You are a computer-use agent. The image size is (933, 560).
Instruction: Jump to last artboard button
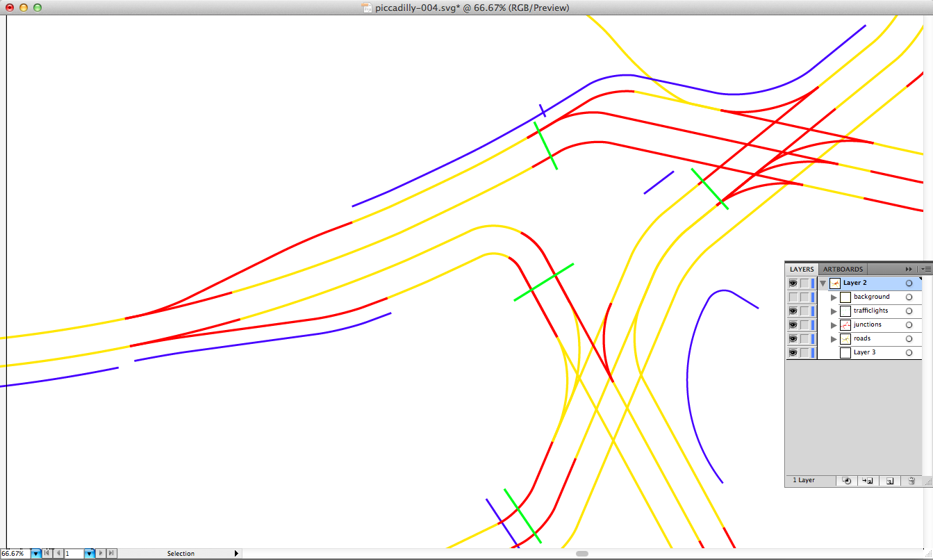click(x=111, y=554)
